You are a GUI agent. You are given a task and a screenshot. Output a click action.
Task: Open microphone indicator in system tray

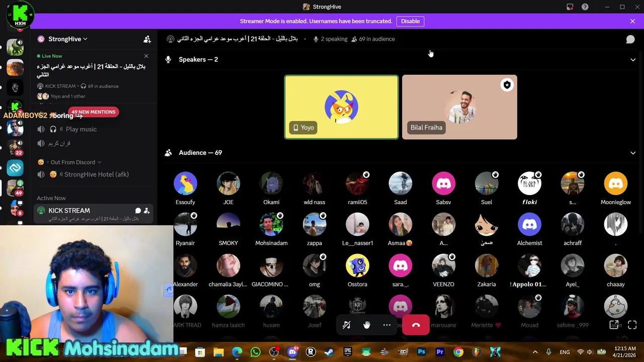click(x=548, y=352)
